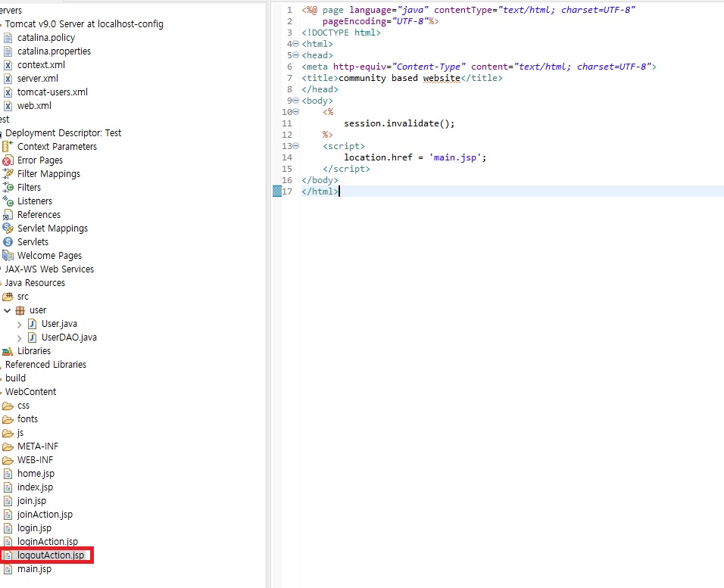Click the User.java class file icon

point(33,324)
